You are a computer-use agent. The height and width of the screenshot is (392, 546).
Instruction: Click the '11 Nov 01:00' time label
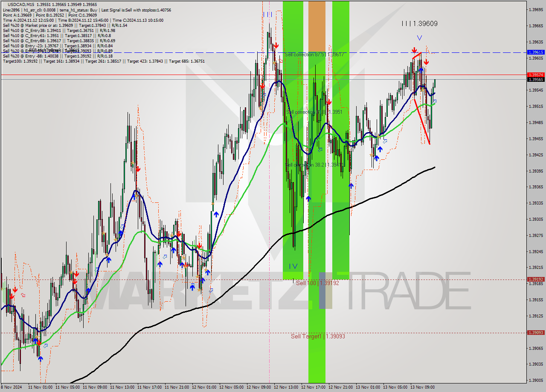point(40,387)
